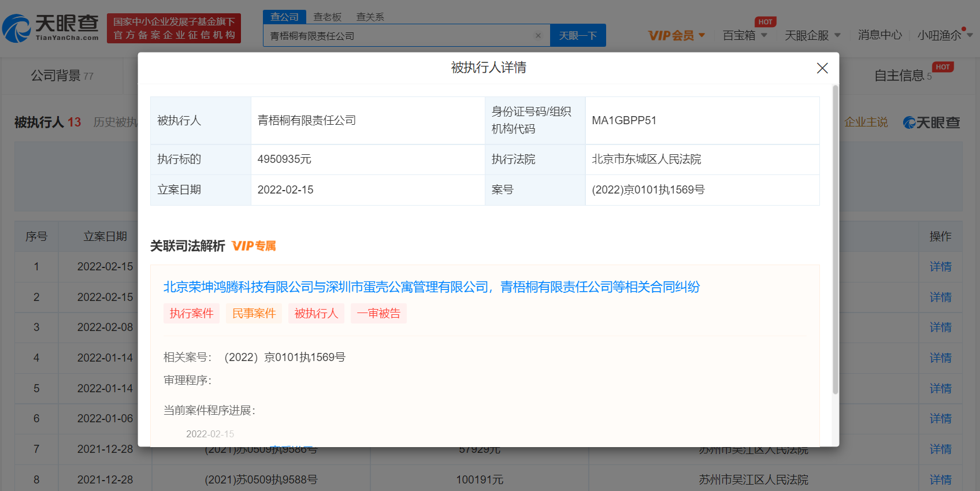Open 详情 for row 8
This screenshot has width=980, height=491.
(x=940, y=480)
